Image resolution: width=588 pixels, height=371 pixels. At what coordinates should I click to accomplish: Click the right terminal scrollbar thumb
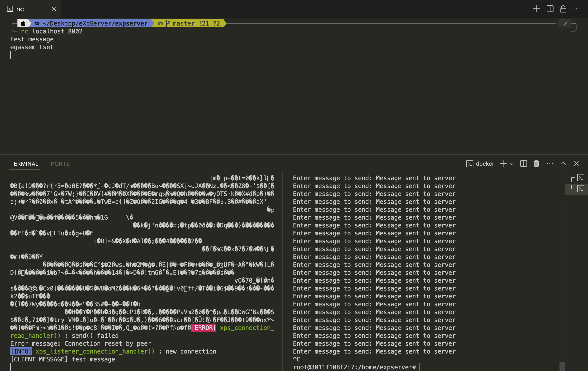(x=562, y=366)
